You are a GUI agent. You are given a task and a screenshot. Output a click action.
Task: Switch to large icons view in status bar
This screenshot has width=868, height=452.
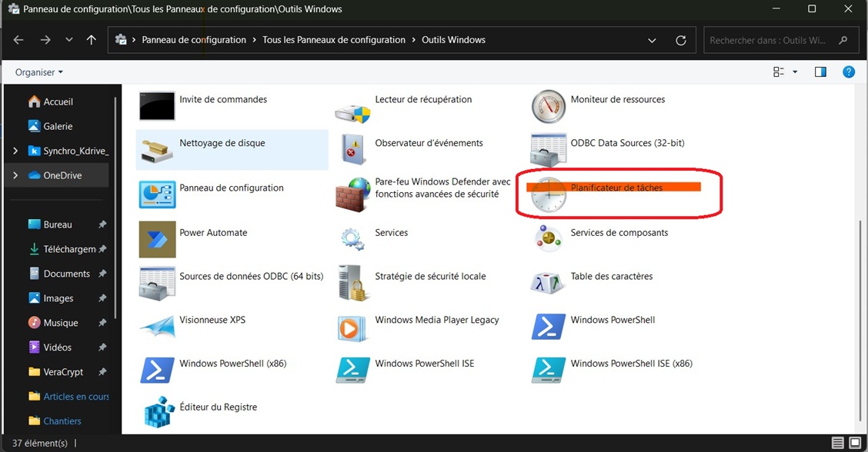[855, 443]
